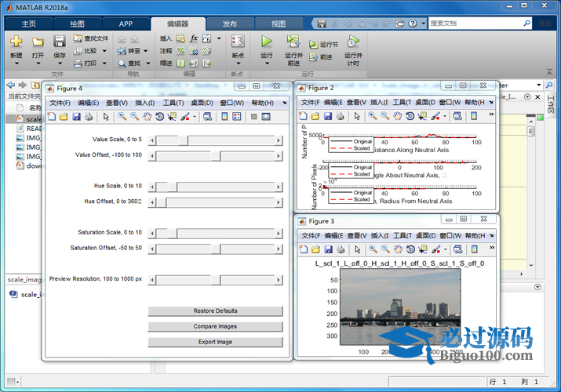Click Saturation Offset slider thumb
This screenshot has height=392, width=561.
[216, 249]
